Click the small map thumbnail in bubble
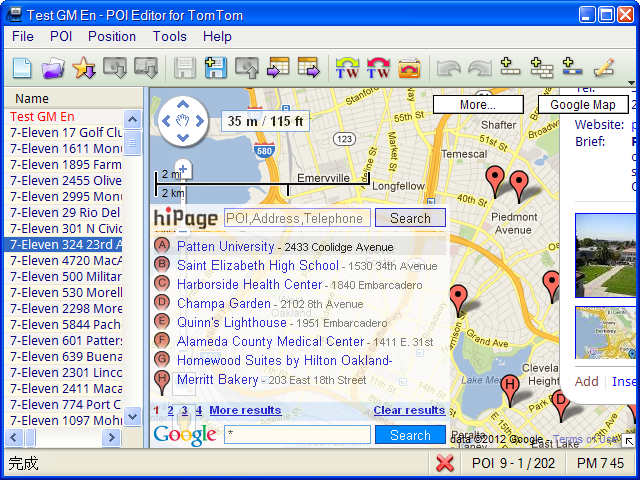The width and height of the screenshot is (640, 480). 605,333
